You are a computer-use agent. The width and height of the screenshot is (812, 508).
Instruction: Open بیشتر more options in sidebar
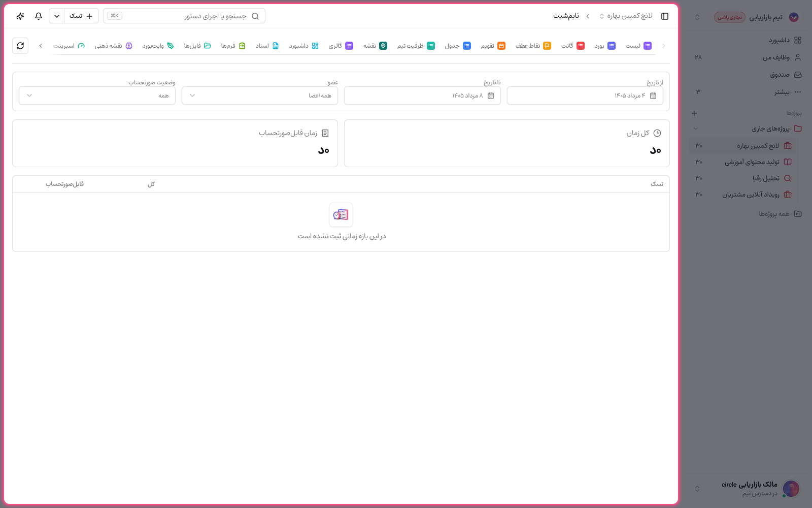746,92
